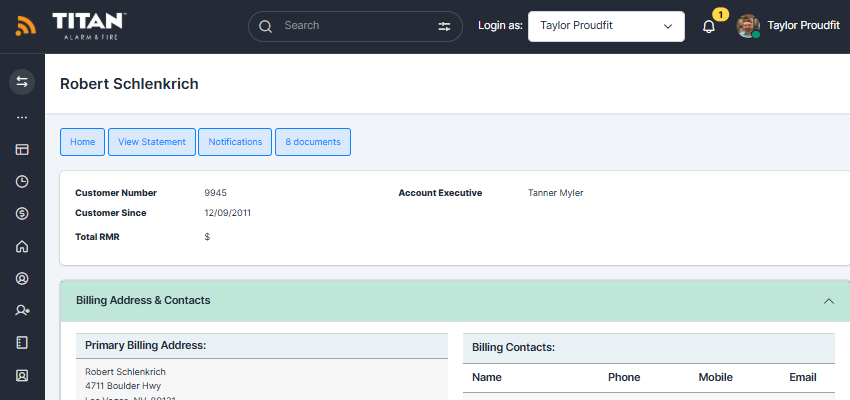The height and width of the screenshot is (400, 850).
Task: Click the 8 documents button
Action: (x=313, y=142)
